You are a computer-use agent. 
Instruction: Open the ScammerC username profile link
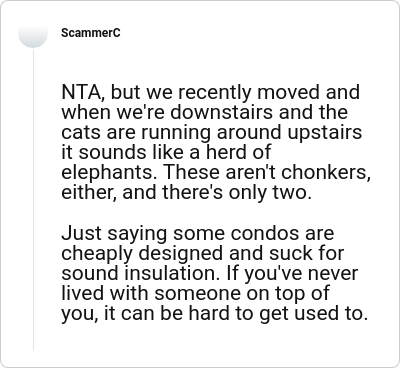[91, 33]
